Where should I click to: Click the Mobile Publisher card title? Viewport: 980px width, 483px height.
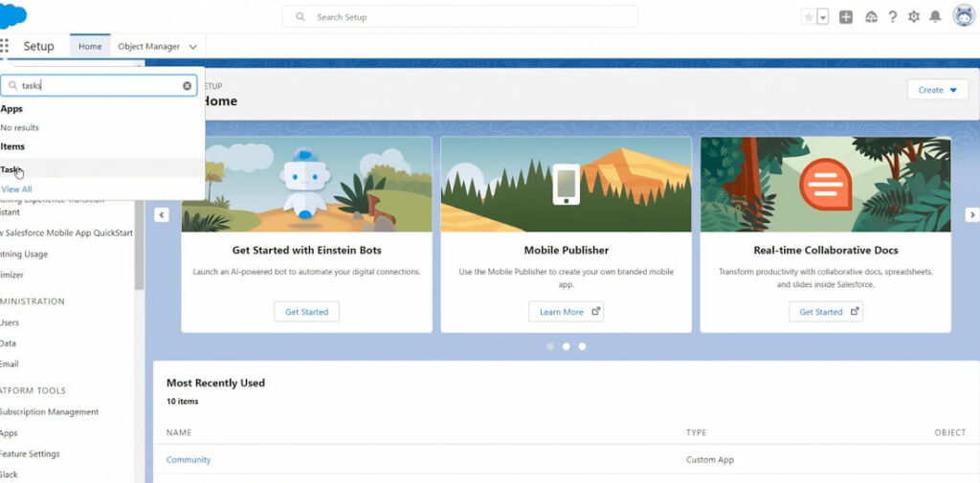click(567, 251)
